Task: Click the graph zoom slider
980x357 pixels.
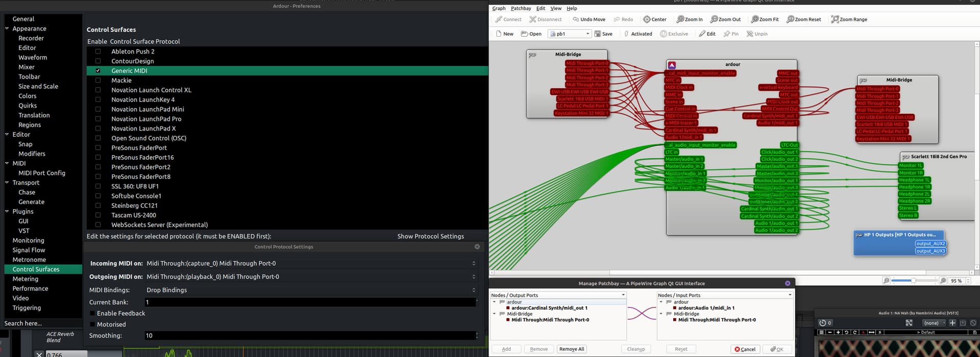Action: tap(914, 280)
